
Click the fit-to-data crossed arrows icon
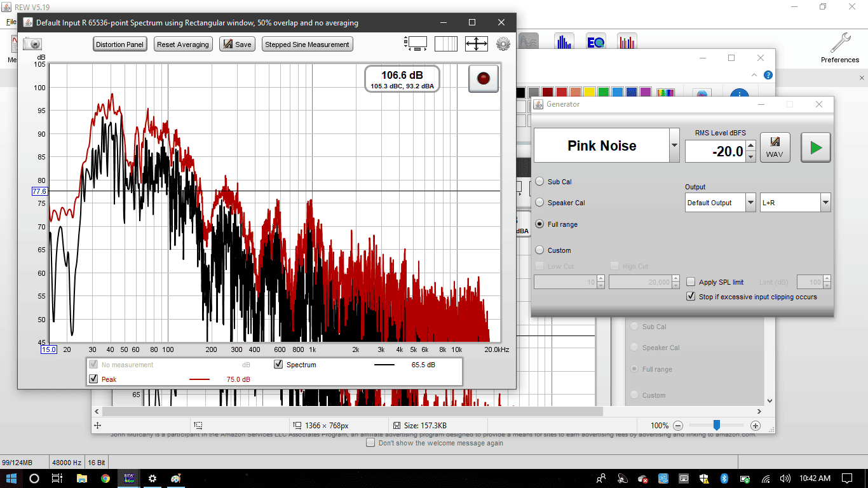click(476, 44)
